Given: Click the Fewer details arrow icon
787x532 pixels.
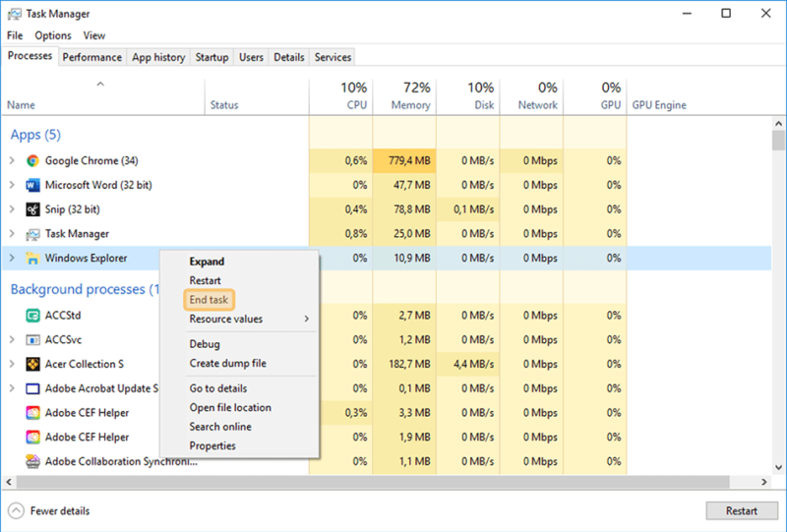Looking at the screenshot, I should [x=16, y=511].
